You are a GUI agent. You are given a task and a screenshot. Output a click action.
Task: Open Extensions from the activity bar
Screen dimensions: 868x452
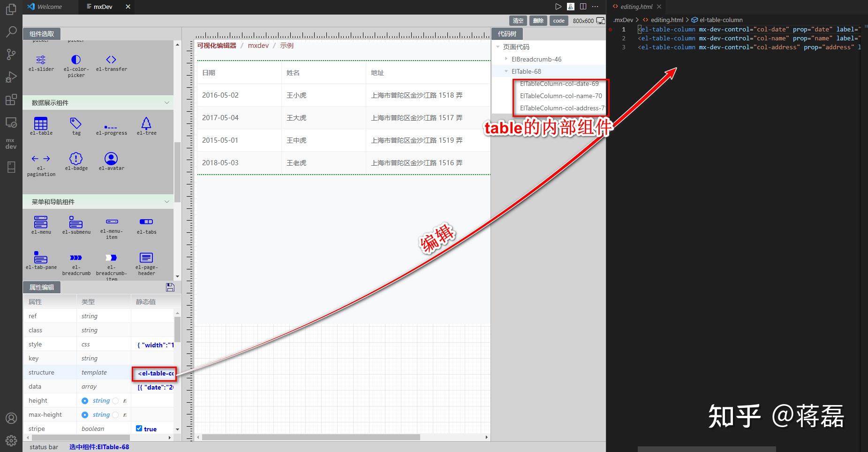pos(11,100)
